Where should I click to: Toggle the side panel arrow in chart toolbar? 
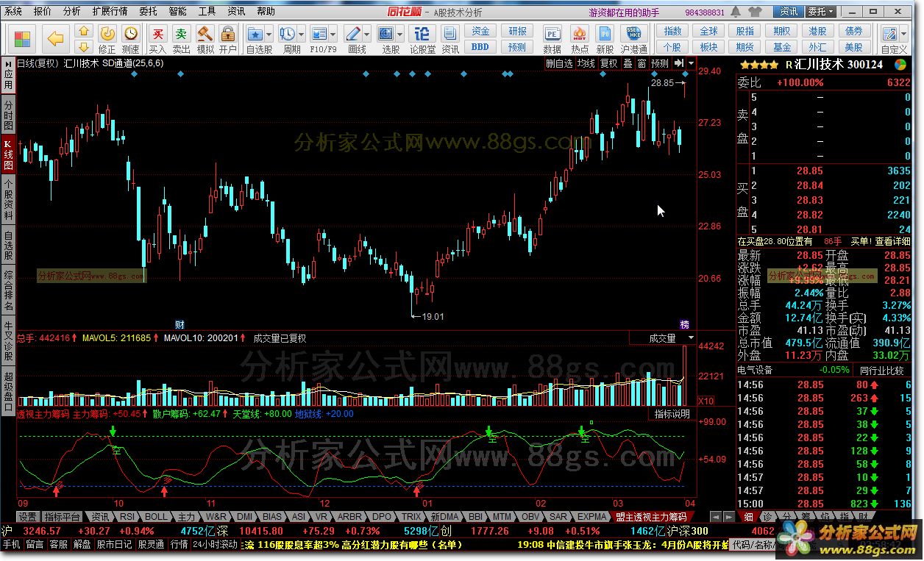[x=679, y=64]
